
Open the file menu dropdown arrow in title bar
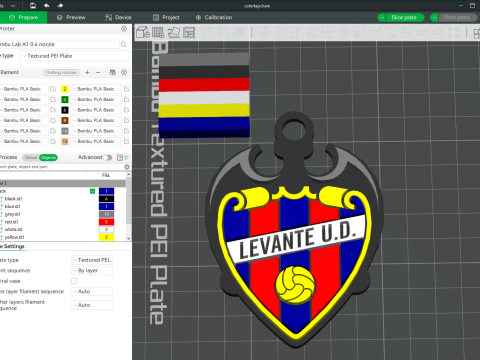[x=13, y=5]
